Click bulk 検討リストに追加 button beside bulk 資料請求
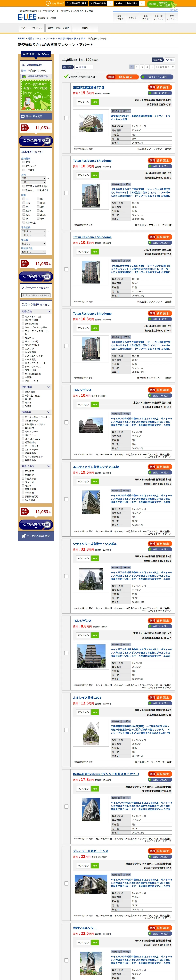The height and width of the screenshot is (980, 196). 157,77
